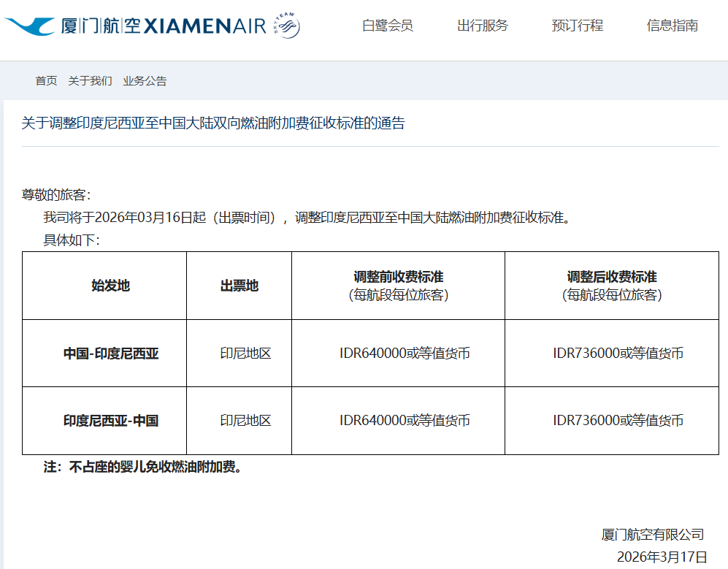Click the XIAMENAIR brand wordmark

click(206, 26)
